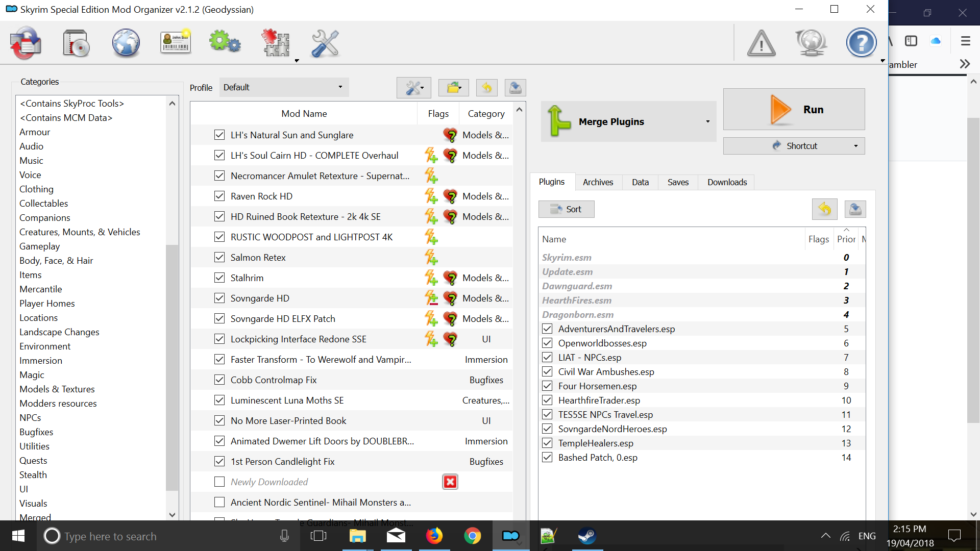Select the 'Armour' category in the sidebar
980x551 pixels.
click(x=34, y=132)
